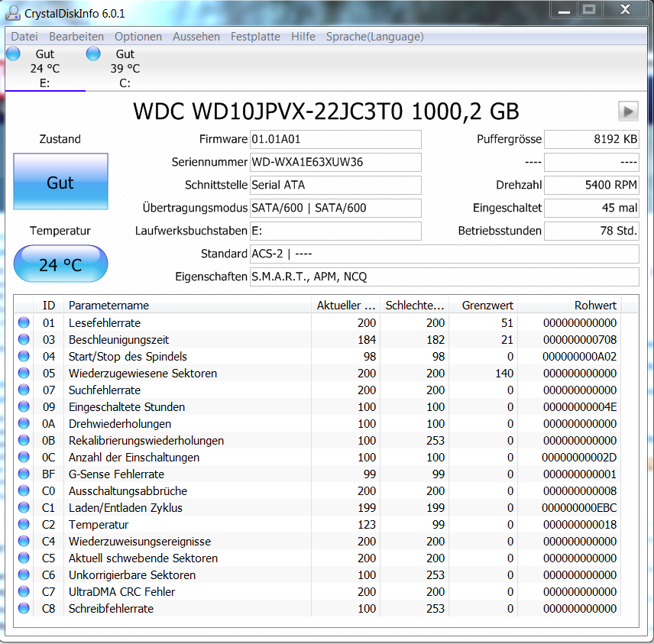Click status orb of Schreibfehlerrate row
The height and width of the screenshot is (644, 654).
click(24, 608)
